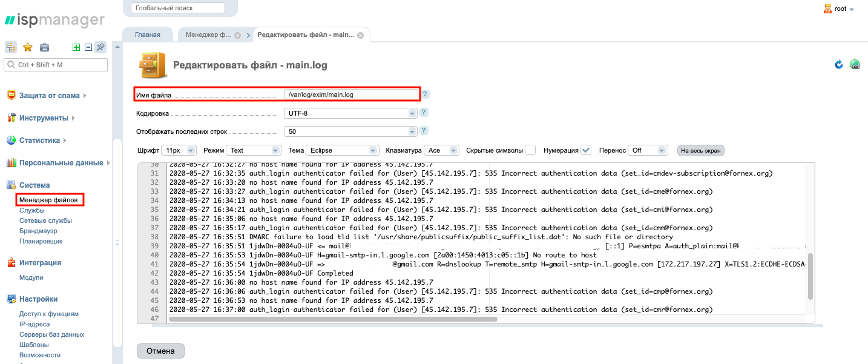This screenshot has height=364, width=868.
Task: Close the Менеджер ф... tab
Action: 237,35
